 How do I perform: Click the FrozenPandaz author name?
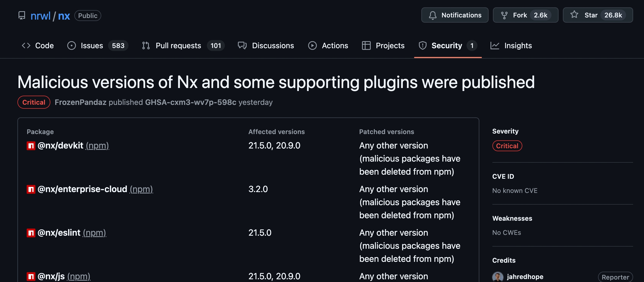tap(81, 102)
